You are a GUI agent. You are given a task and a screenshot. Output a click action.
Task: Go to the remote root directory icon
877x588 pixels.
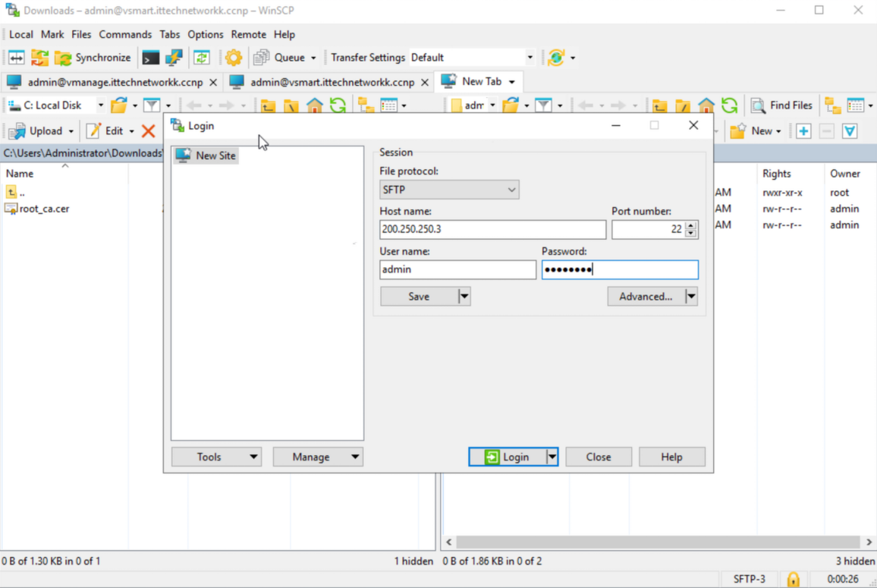tap(682, 105)
